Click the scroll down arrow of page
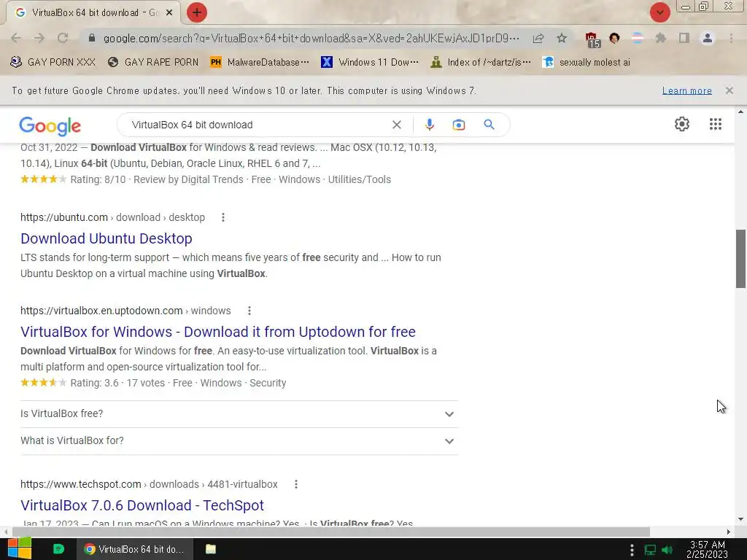The image size is (747, 560). 740,519
